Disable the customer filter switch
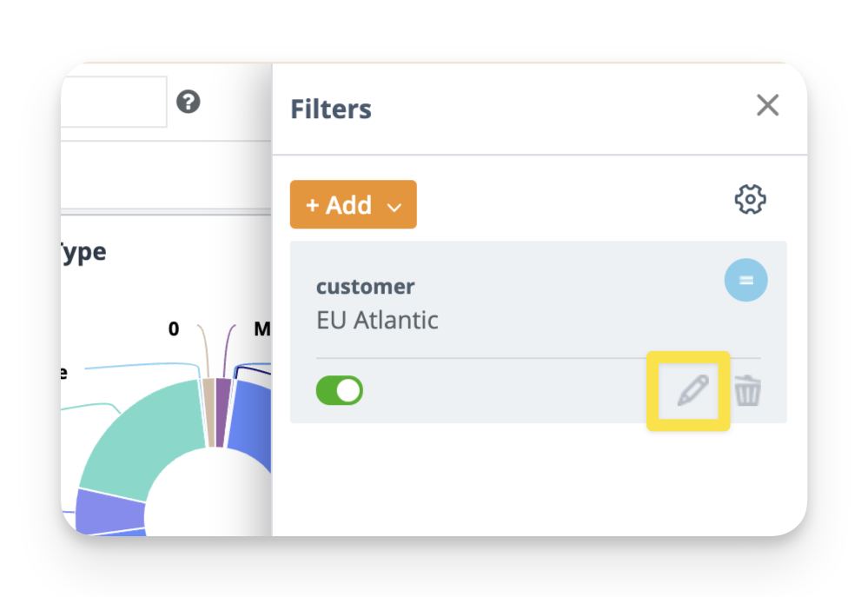This screenshot has height=597, width=868. [x=340, y=391]
